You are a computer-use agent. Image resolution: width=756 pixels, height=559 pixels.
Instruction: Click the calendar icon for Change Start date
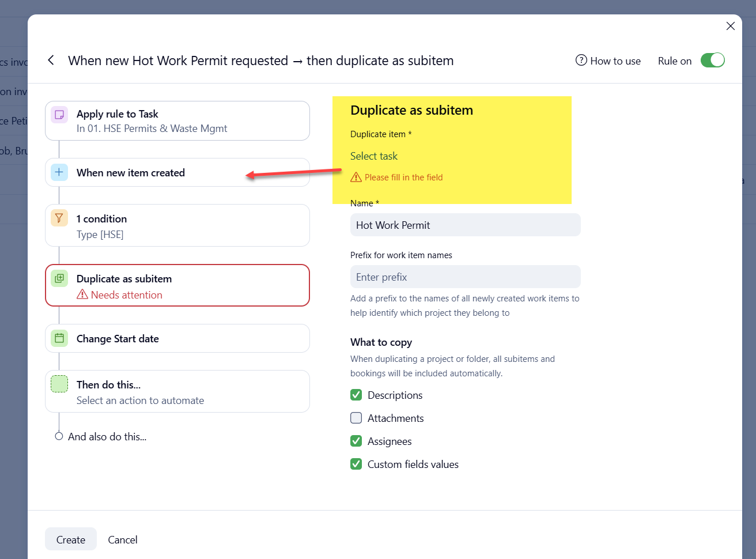59,338
